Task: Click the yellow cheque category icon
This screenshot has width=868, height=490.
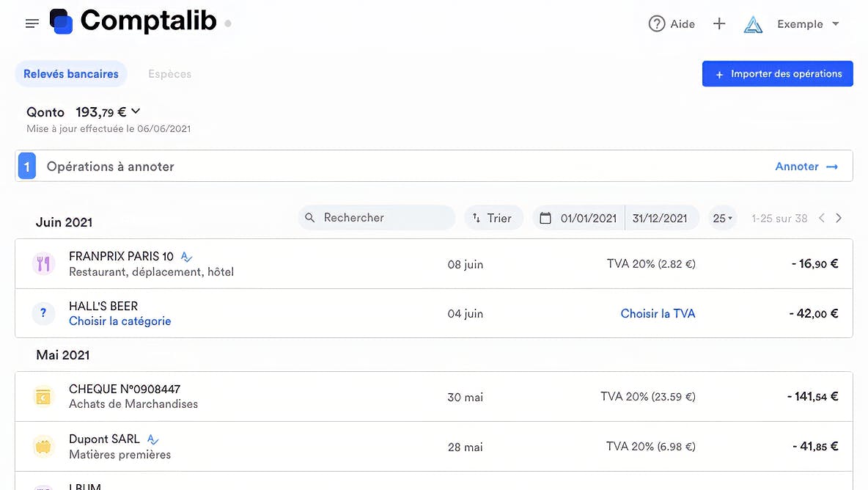Action: (x=43, y=397)
